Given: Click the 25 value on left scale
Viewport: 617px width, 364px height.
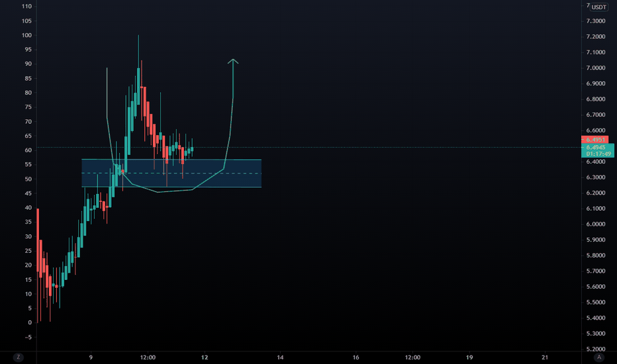Looking at the screenshot, I should click(x=28, y=251).
